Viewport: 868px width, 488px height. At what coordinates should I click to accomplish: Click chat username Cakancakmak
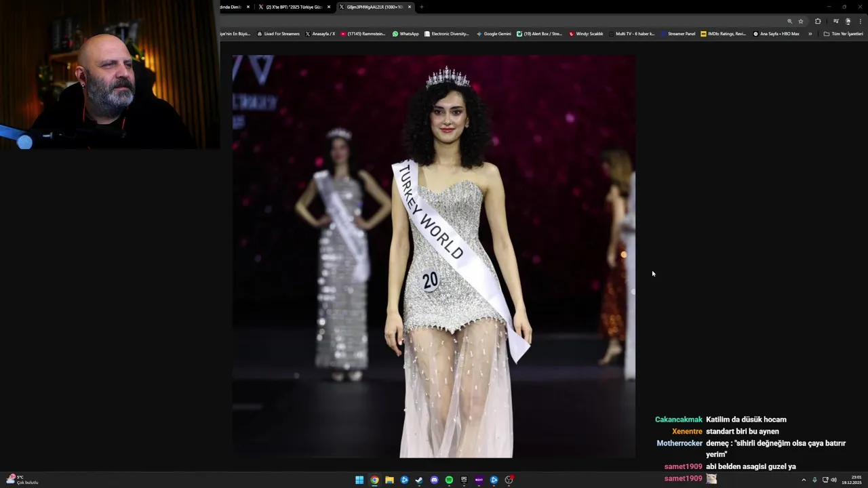679,420
